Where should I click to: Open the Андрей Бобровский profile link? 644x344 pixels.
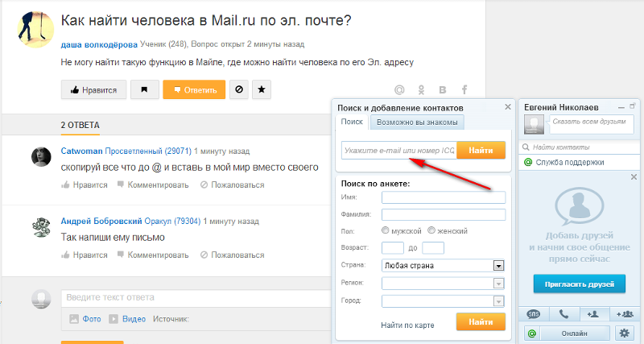click(x=101, y=221)
